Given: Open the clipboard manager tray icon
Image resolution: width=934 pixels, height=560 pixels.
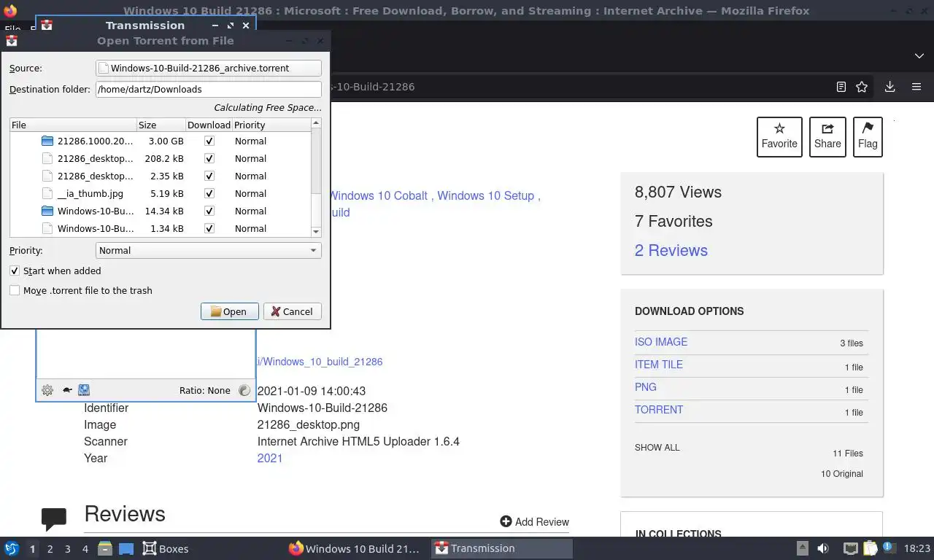Looking at the screenshot, I should [870, 548].
